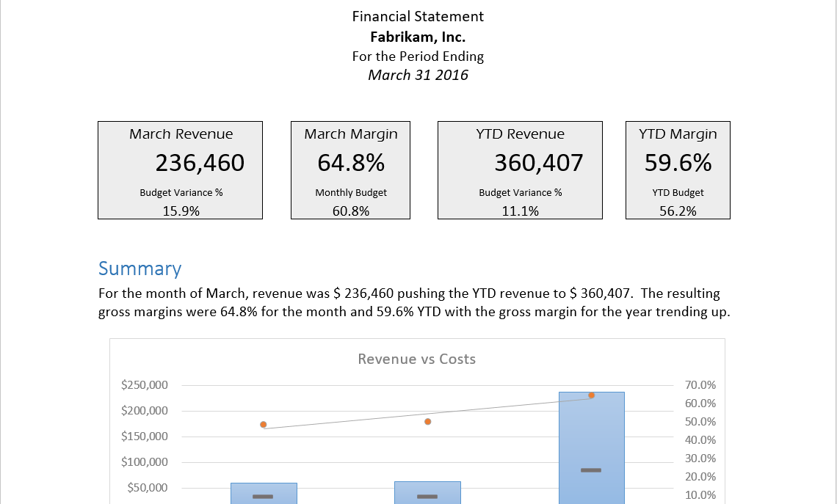Click the 11.1% budget variance value
Image resolution: width=837 pixels, height=504 pixels.
point(520,211)
